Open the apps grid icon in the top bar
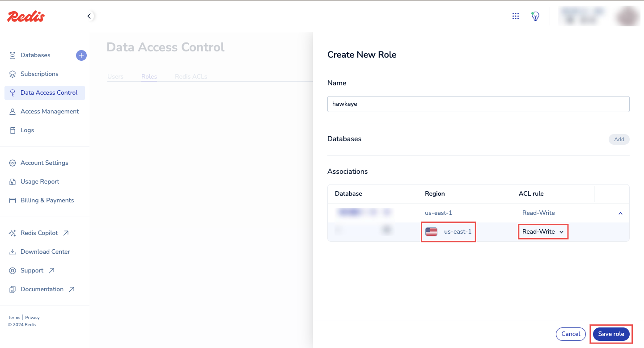The width and height of the screenshot is (644, 348). tap(515, 16)
